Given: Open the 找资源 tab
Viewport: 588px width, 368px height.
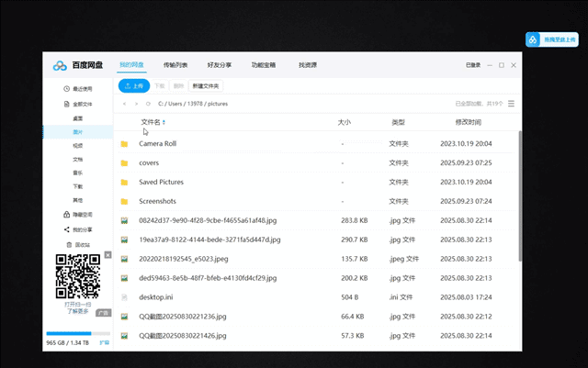Looking at the screenshot, I should tap(308, 65).
